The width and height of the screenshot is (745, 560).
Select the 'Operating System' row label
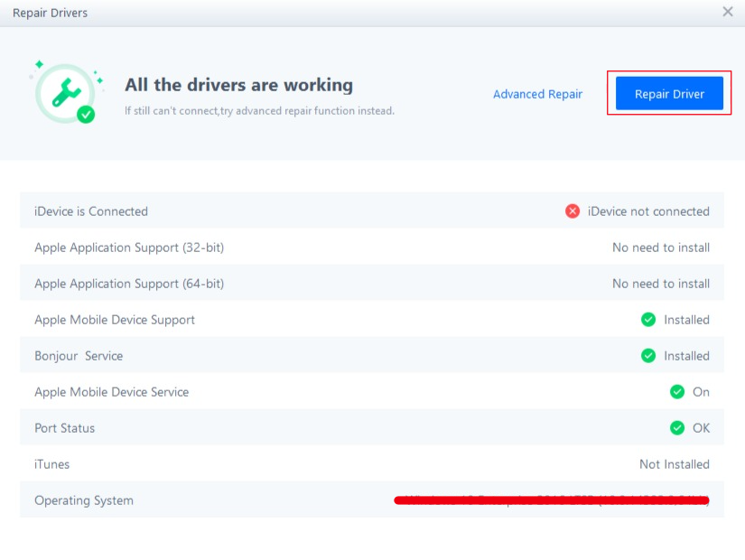pos(84,500)
